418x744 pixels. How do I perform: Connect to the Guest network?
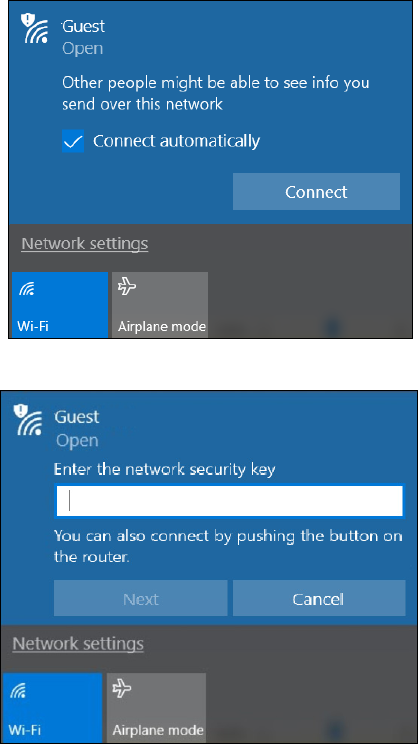click(316, 192)
